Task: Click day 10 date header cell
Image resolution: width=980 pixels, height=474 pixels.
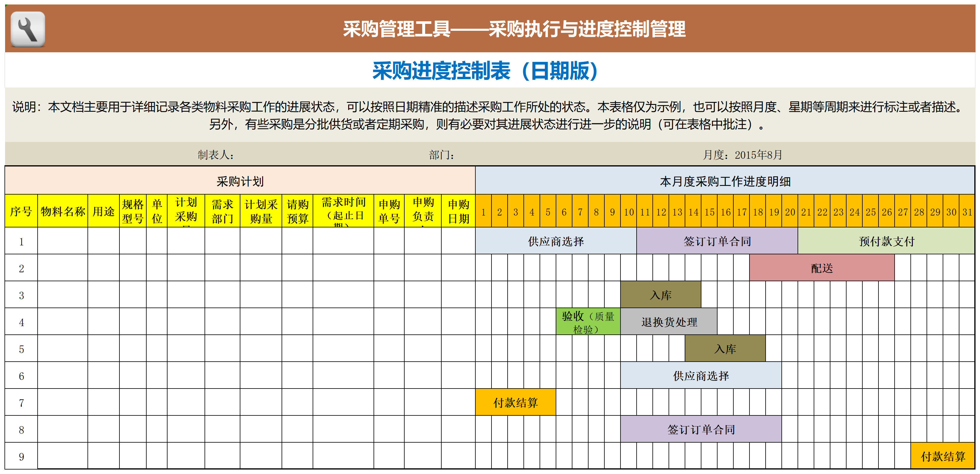Action: pos(629,212)
